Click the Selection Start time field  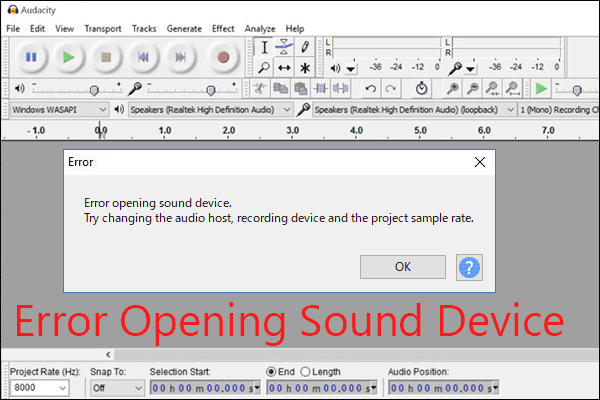[205, 388]
